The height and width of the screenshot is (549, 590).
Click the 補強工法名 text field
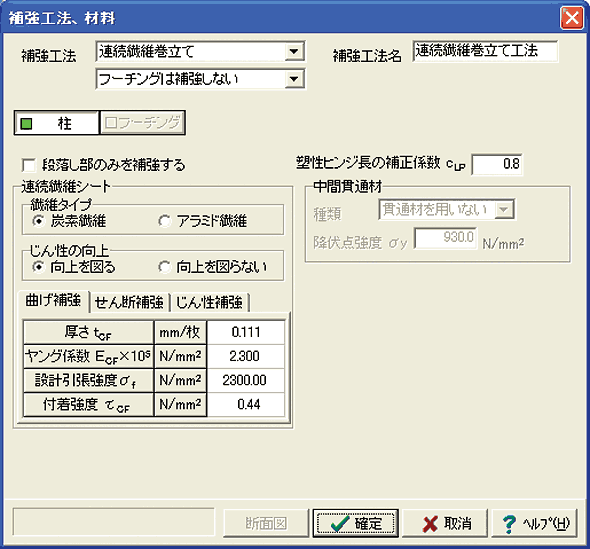(485, 51)
